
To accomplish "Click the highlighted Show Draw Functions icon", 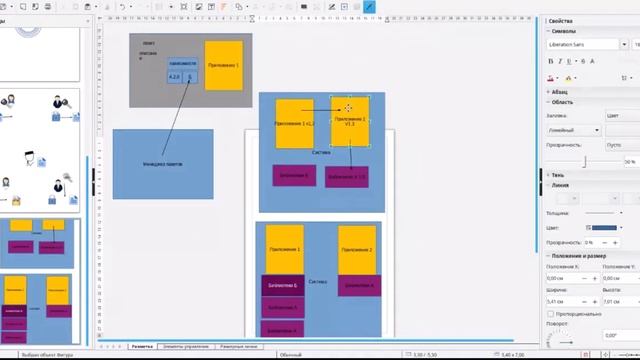I will (369, 7).
